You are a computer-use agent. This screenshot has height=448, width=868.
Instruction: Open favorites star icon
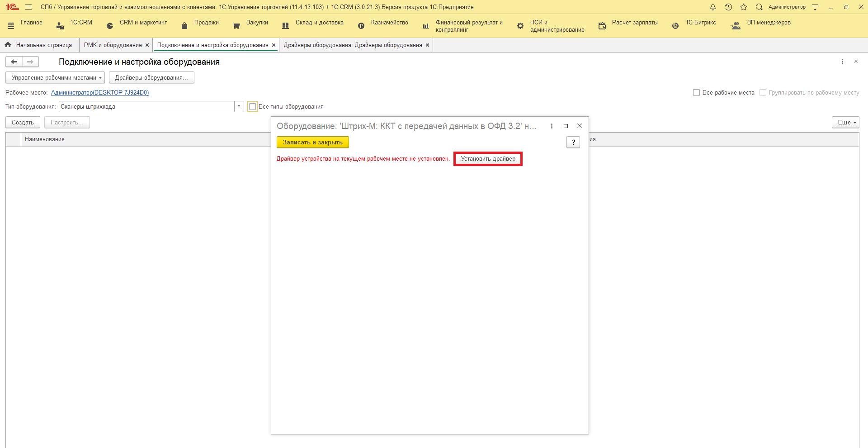744,7
